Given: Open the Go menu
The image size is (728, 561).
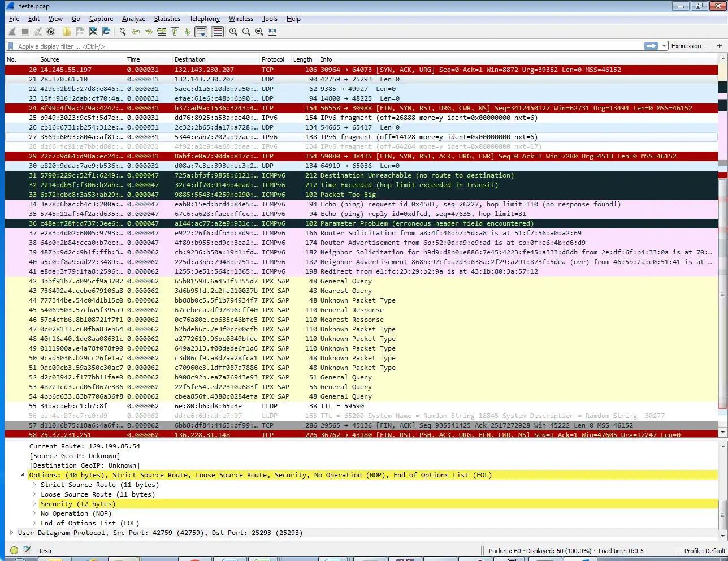Looking at the screenshot, I should [x=76, y=19].
